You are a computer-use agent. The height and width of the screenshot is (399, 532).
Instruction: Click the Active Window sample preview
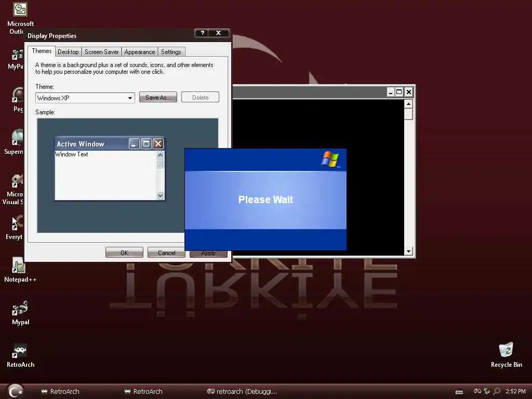[110, 169]
